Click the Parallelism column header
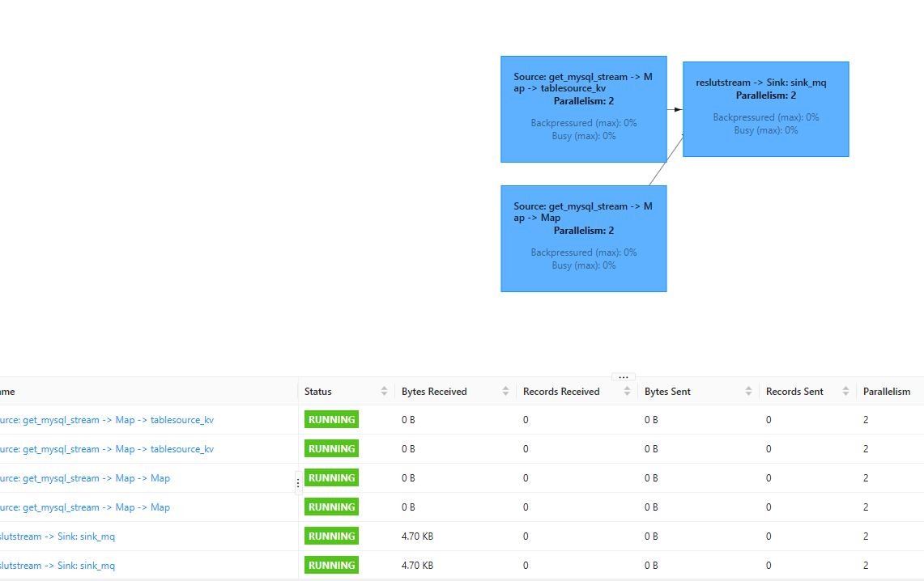Screen dimensions: 924x581 coord(886,392)
